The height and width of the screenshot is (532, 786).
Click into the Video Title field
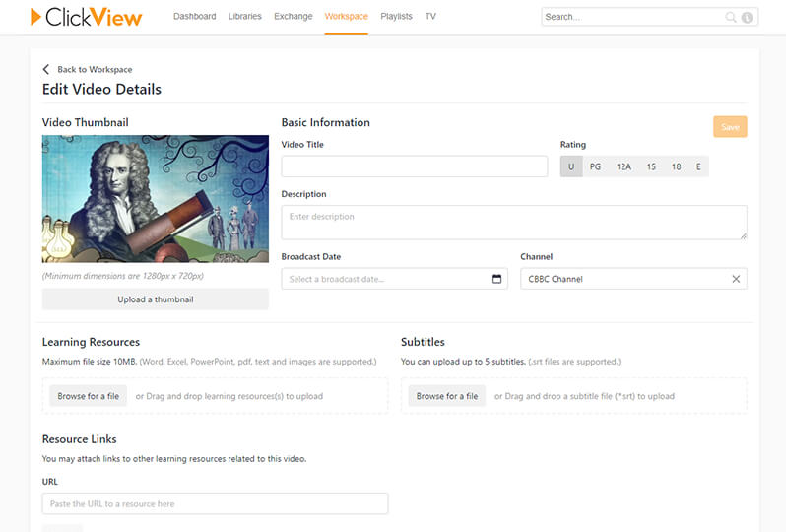[x=414, y=166]
